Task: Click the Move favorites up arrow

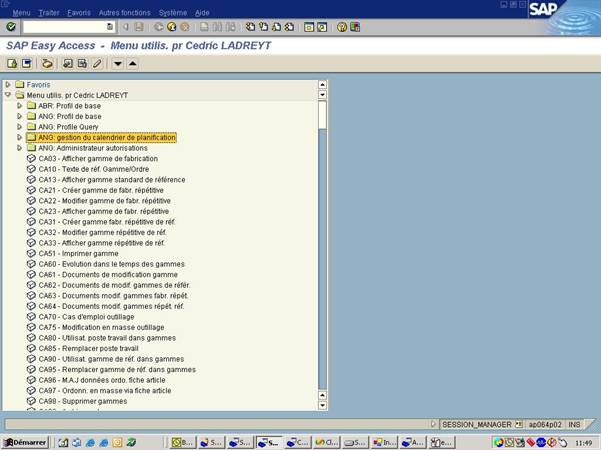Action: coord(133,63)
